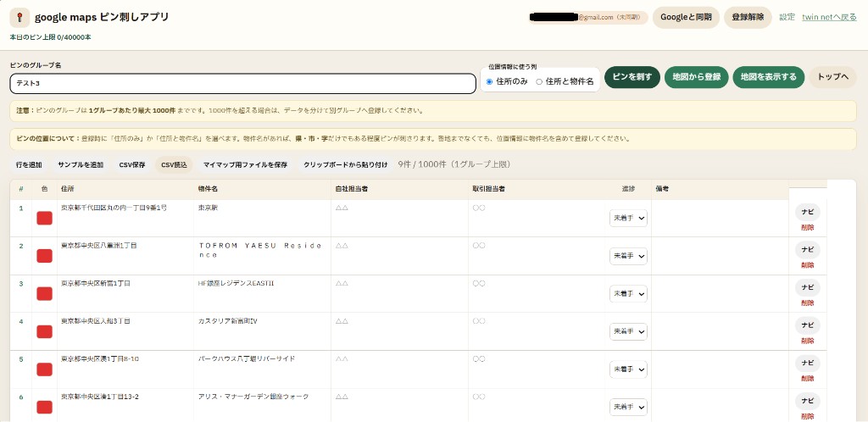Click クリップボードから貼り付け
Screen dimensions: 868x422
(346, 165)
